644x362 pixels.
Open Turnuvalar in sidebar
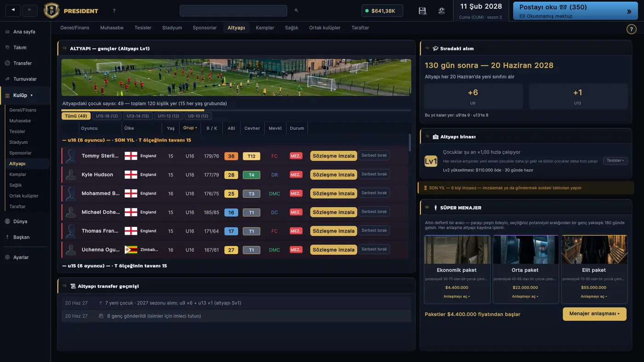25,79
